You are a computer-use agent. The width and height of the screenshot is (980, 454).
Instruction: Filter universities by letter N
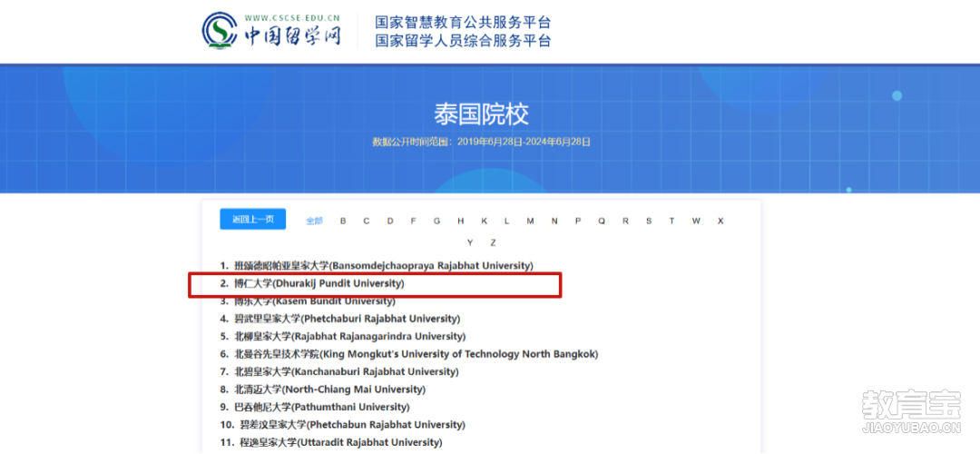(554, 221)
